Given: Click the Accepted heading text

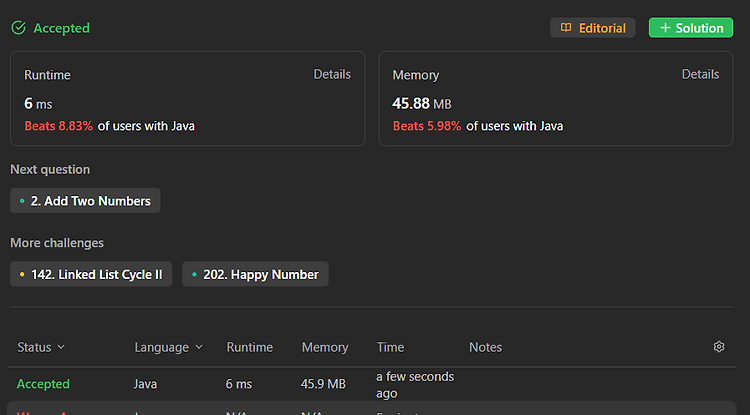Looking at the screenshot, I should click(x=61, y=28).
